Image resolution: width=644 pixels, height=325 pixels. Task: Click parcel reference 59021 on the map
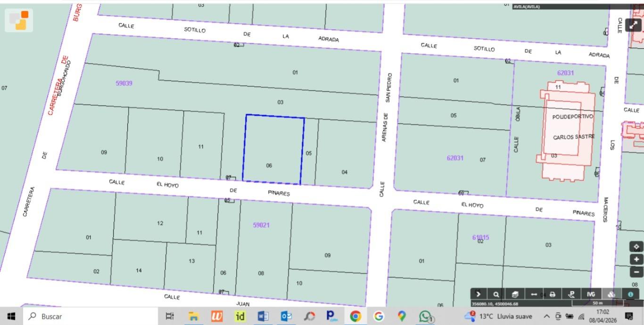[x=262, y=225]
